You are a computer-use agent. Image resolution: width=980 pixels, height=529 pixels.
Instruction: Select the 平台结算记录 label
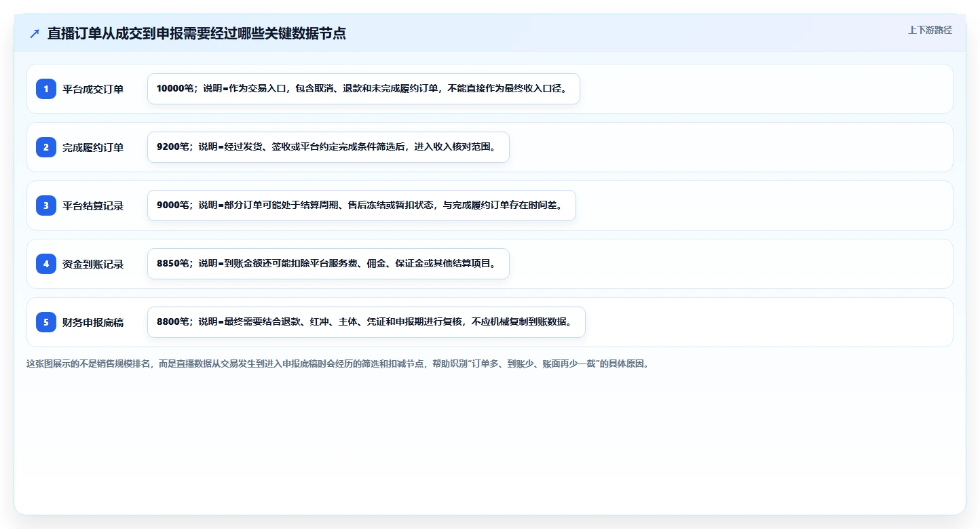pos(93,205)
